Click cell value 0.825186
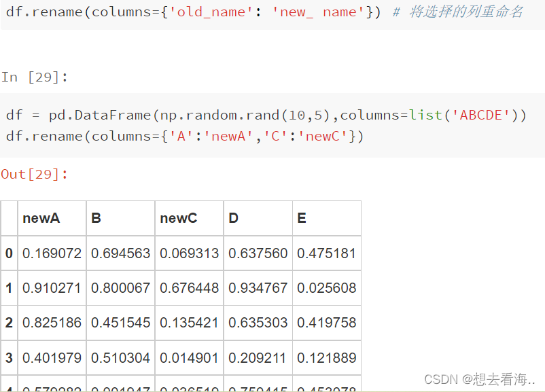The image size is (545, 392). click(52, 323)
